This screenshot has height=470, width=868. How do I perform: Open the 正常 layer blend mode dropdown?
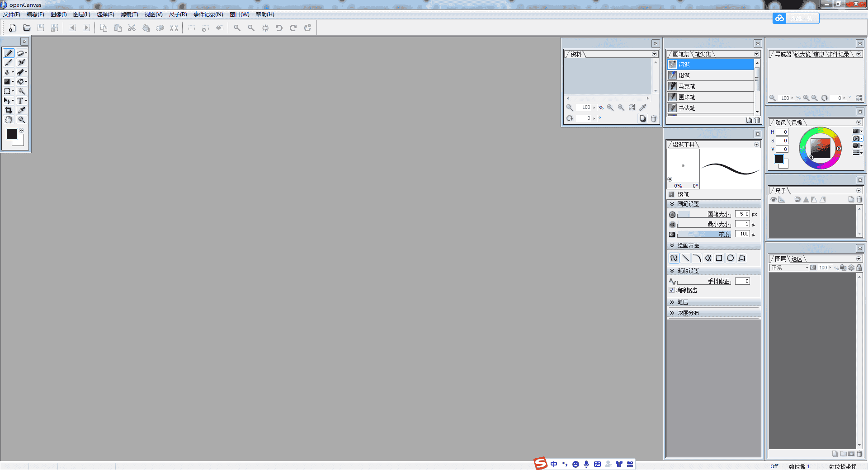[808, 268]
